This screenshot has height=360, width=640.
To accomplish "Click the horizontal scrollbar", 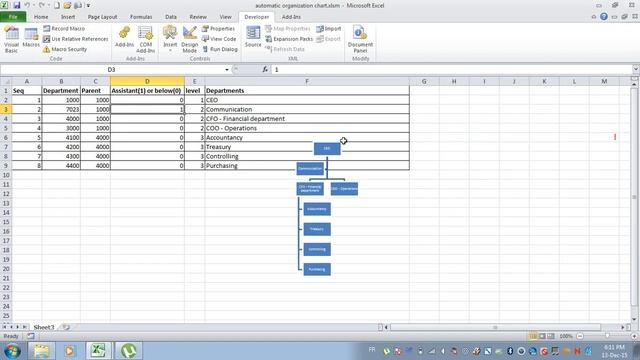I will pyautogui.click(x=495, y=327).
